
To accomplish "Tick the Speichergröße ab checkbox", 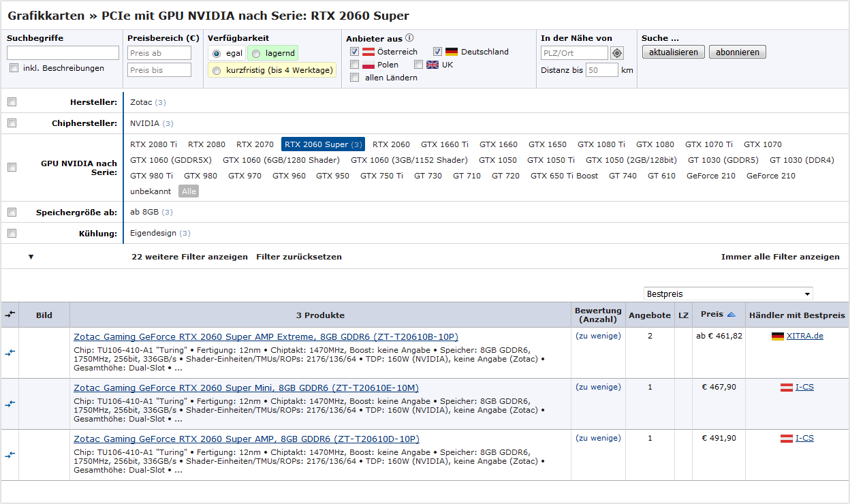I will tap(12, 212).
